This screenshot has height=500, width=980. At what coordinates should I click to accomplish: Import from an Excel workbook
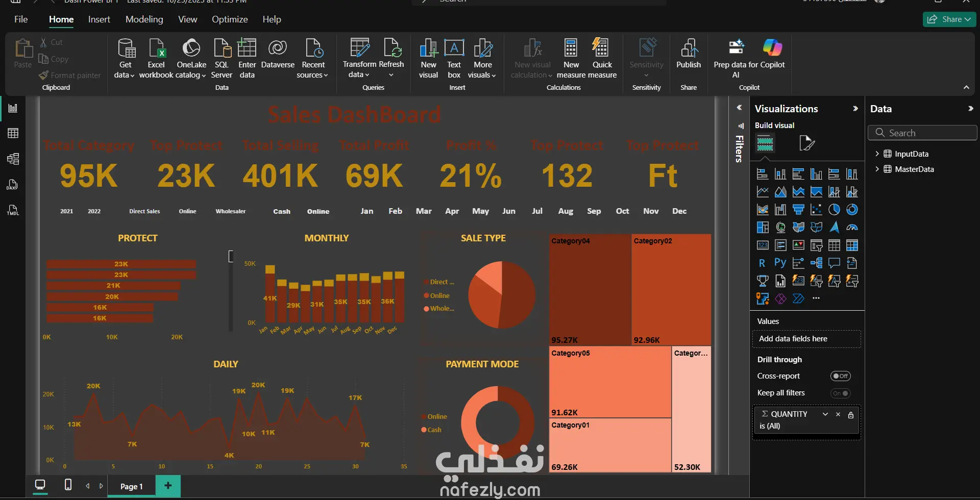click(156, 59)
